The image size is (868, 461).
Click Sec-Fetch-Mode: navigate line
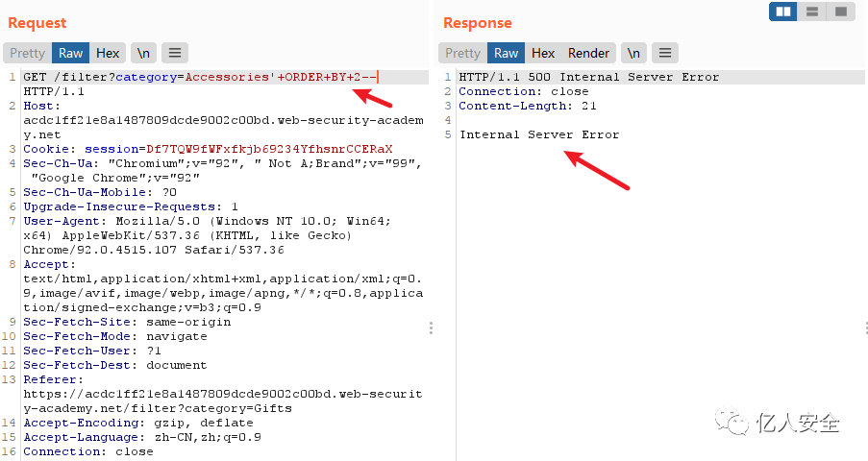click(x=115, y=336)
